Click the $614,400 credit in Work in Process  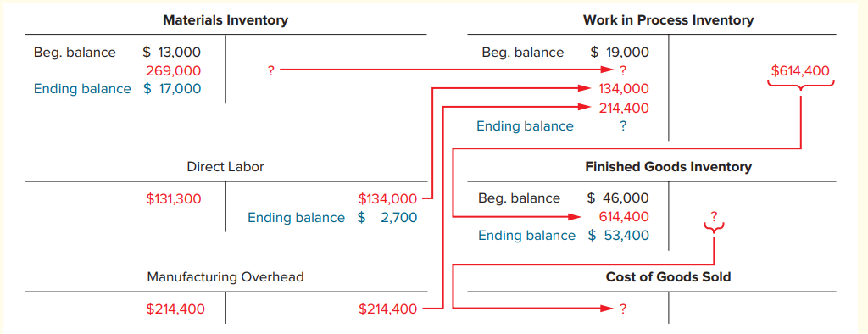click(800, 71)
